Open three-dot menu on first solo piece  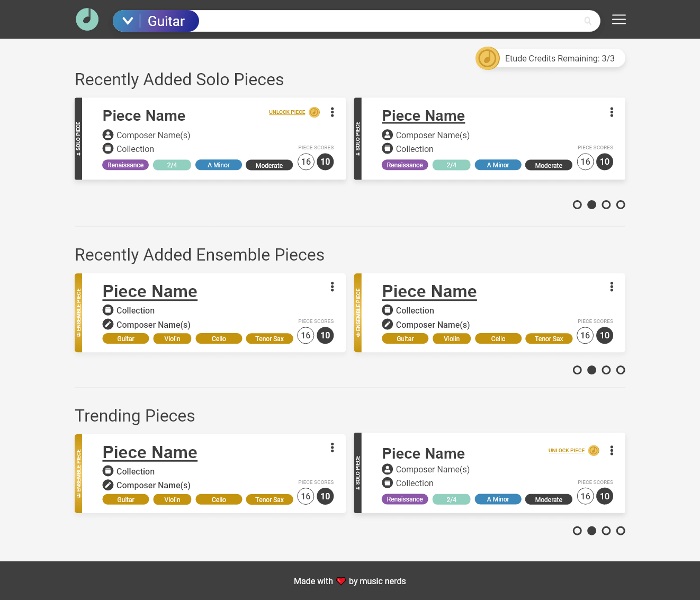tap(332, 112)
